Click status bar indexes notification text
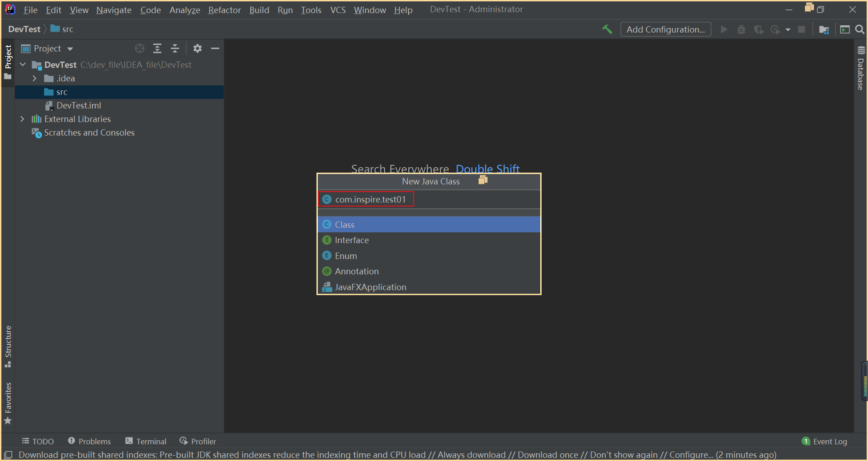868x461 pixels. [397, 455]
